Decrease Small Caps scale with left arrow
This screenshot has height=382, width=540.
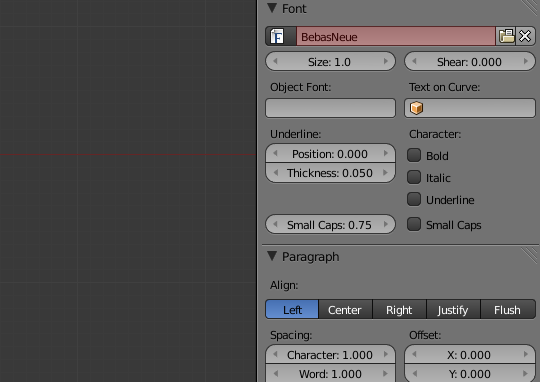pos(275,224)
